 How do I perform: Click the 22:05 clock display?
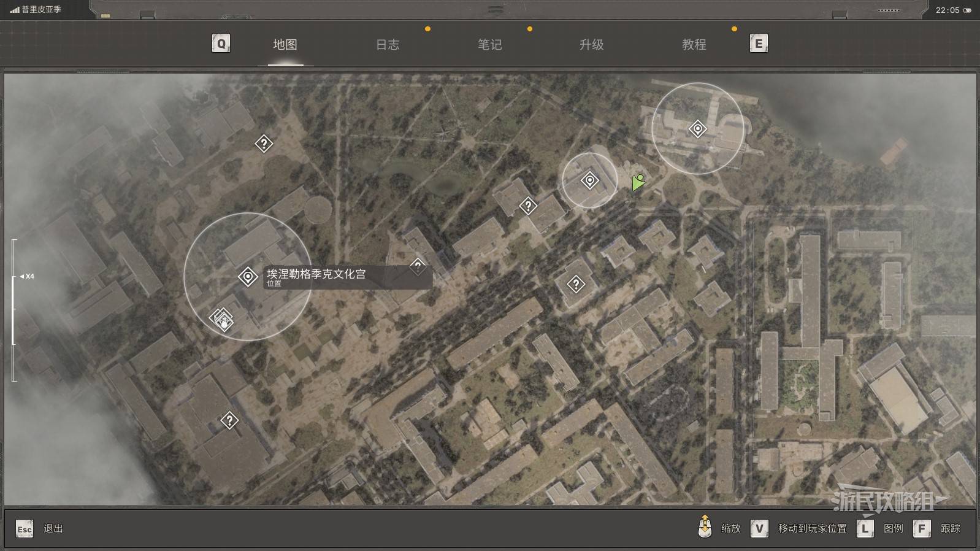(947, 10)
